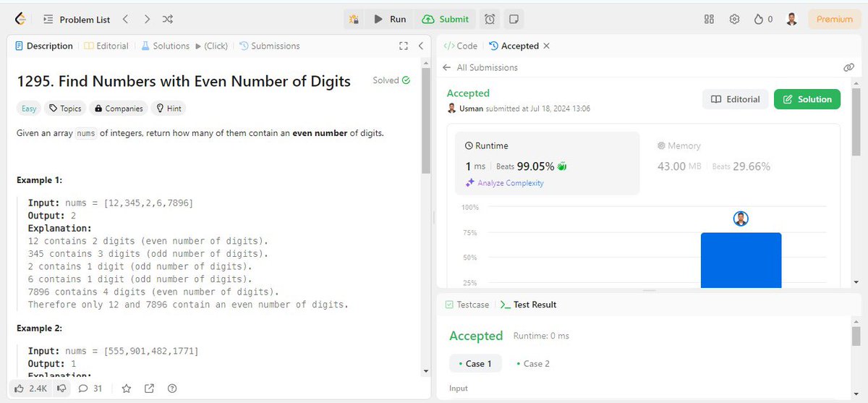Copy submission link icon

pos(848,67)
